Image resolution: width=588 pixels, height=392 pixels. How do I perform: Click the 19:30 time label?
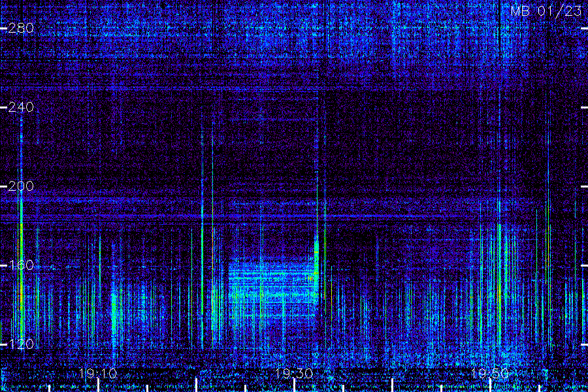click(294, 373)
